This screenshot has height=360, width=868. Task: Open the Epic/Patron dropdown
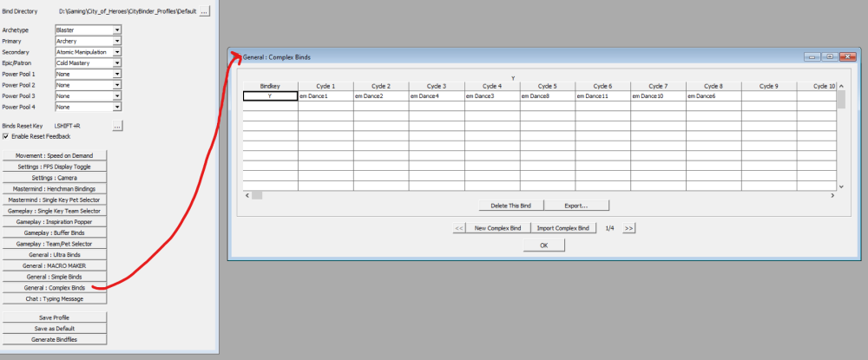click(117, 63)
